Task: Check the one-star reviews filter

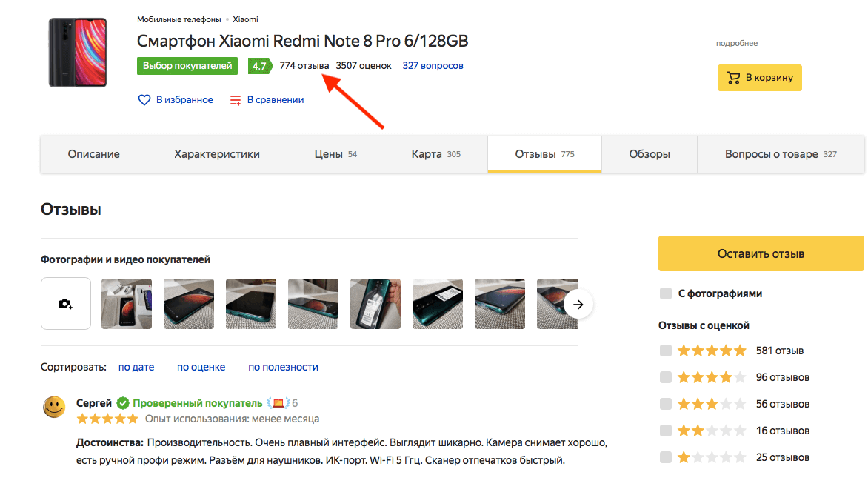Action: (x=665, y=457)
